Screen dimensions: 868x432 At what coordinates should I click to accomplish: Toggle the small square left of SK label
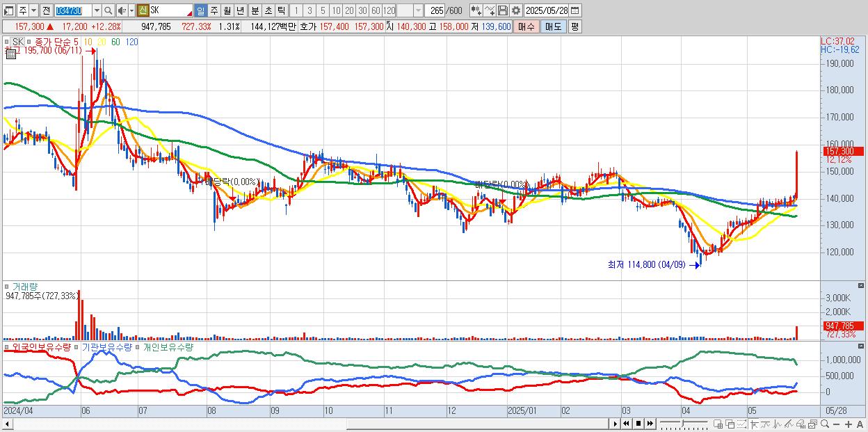pos(7,42)
